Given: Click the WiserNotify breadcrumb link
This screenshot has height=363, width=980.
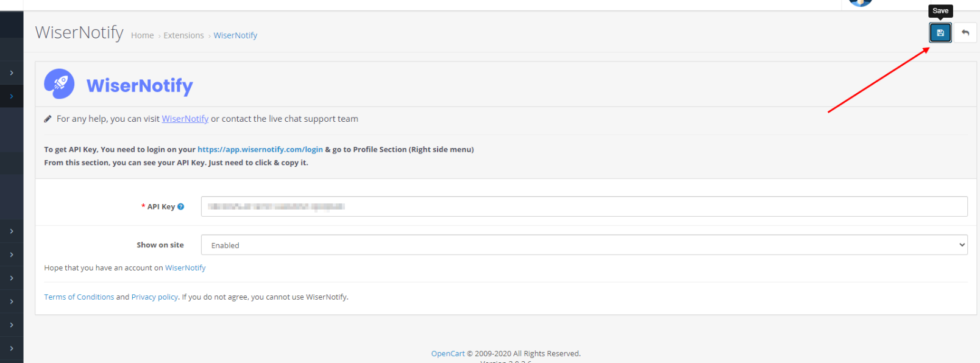Looking at the screenshot, I should coord(235,35).
